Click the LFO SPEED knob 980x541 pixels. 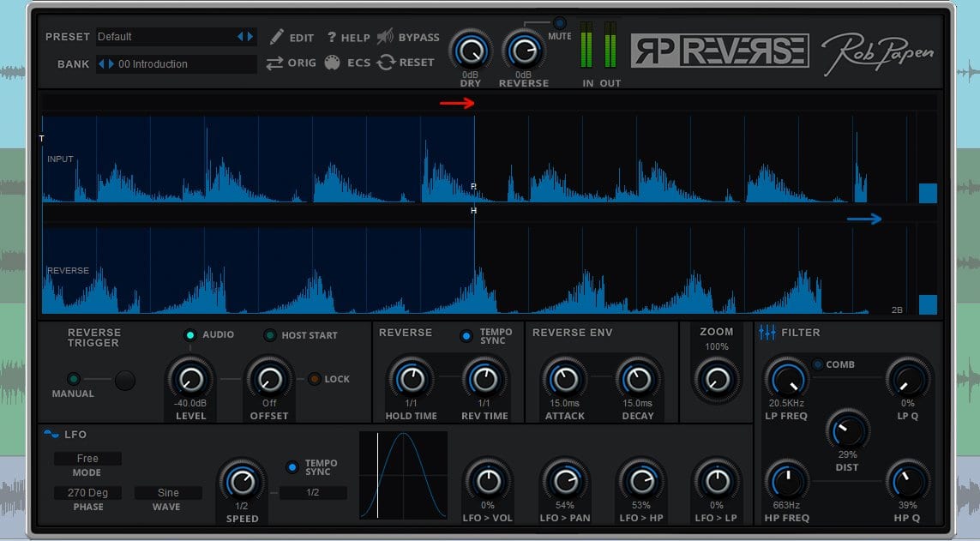pyautogui.click(x=242, y=481)
